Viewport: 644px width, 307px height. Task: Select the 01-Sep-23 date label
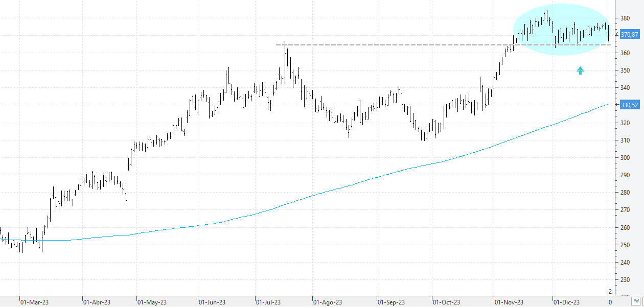pos(391,302)
